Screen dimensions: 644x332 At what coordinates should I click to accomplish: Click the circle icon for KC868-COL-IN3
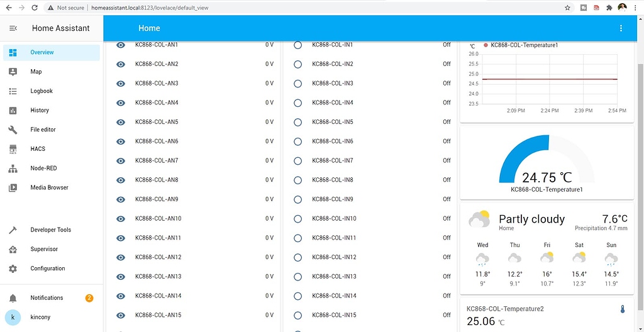pyautogui.click(x=297, y=84)
